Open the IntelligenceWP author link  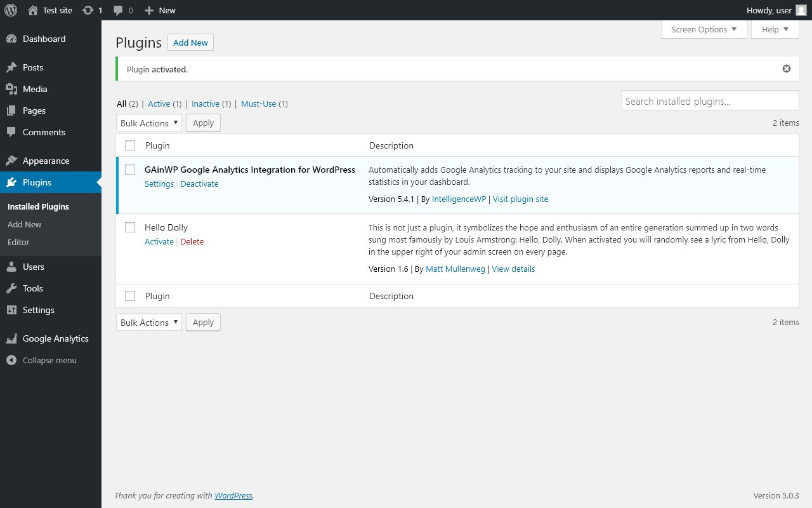pos(459,199)
